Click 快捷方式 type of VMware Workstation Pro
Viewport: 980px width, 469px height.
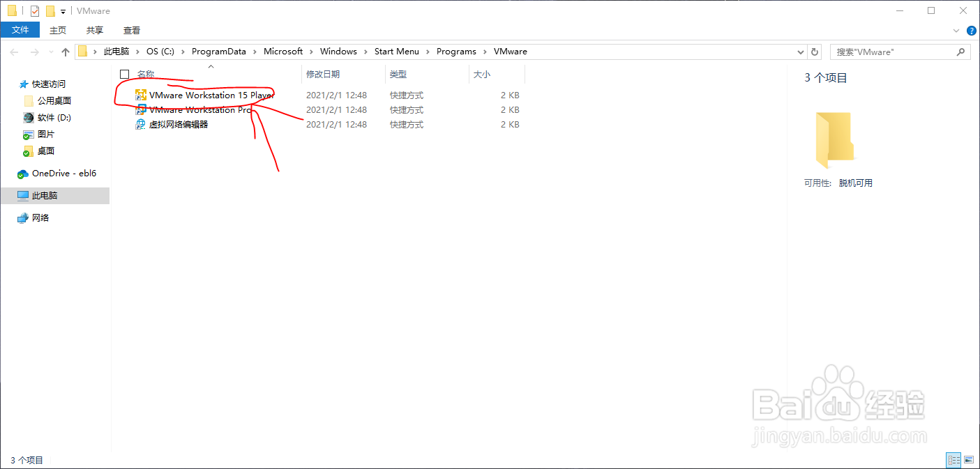[x=407, y=110]
